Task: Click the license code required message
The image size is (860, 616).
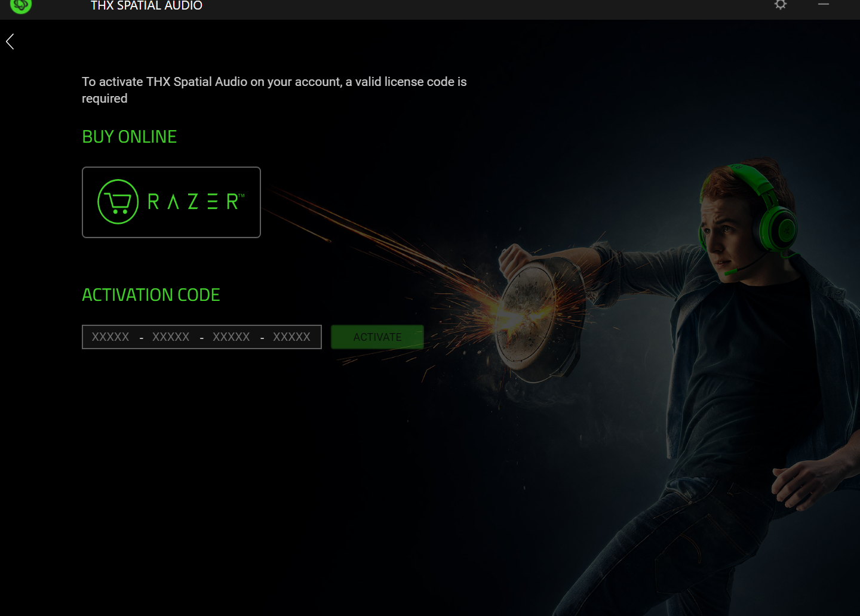Action: (x=274, y=90)
